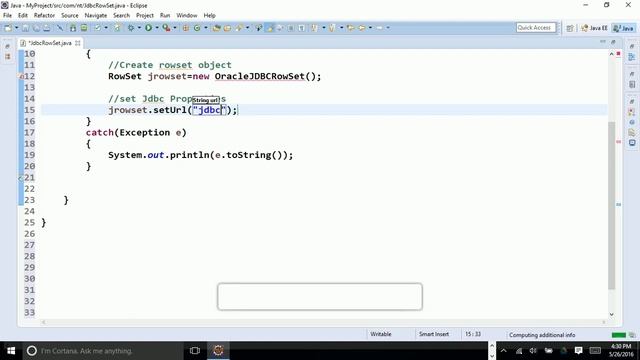Open the File menu
This screenshot has width=640, height=360.
(x=7, y=16)
